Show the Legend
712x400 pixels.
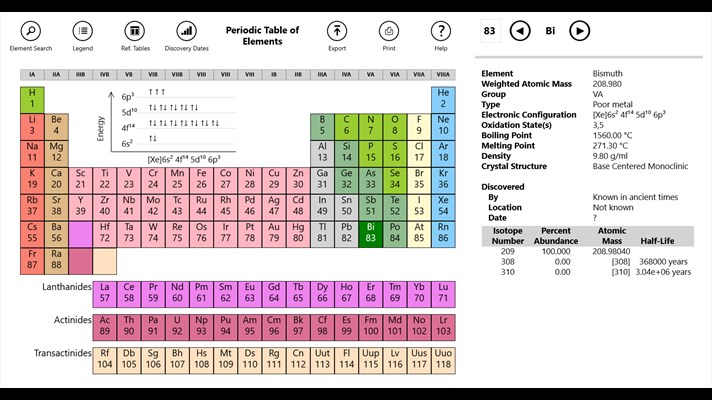83,31
